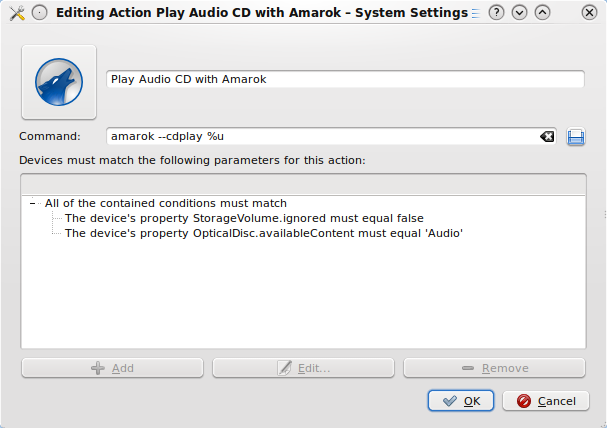Select the OpticalDisc.availableContent condition row
607x428 pixels.
(x=264, y=233)
